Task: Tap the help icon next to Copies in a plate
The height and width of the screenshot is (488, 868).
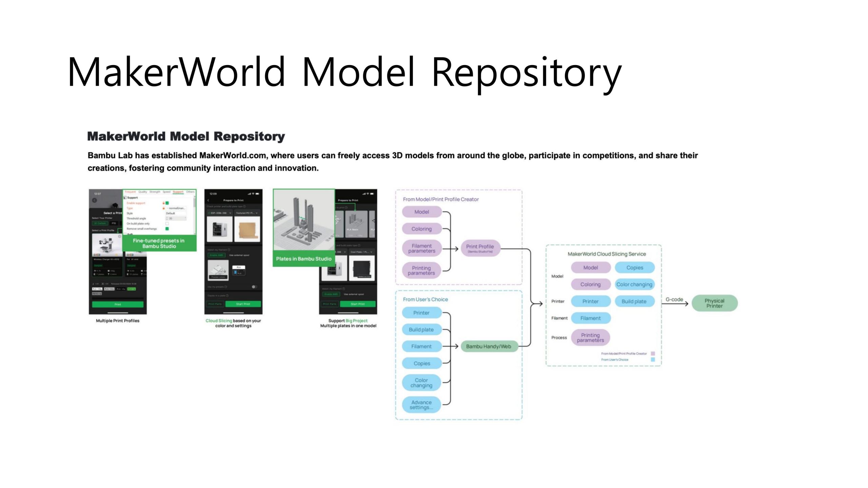Action: pos(227,296)
